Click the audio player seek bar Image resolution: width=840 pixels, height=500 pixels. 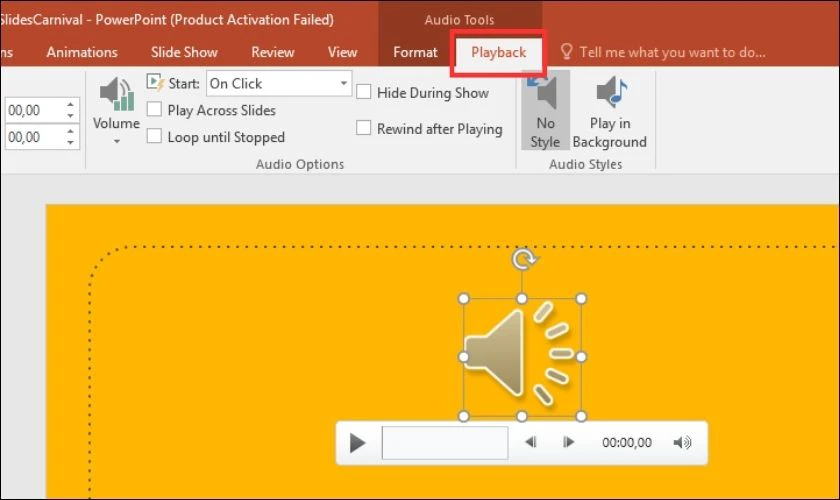(445, 443)
